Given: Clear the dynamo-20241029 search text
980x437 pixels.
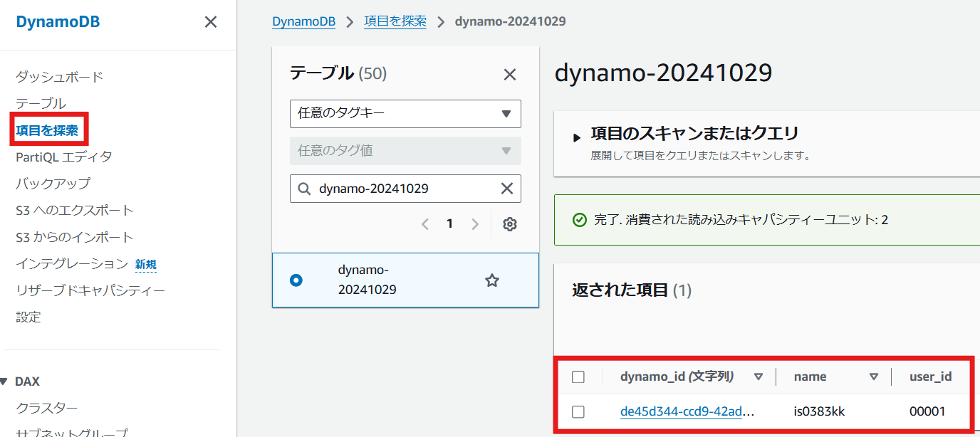Looking at the screenshot, I should 507,189.
